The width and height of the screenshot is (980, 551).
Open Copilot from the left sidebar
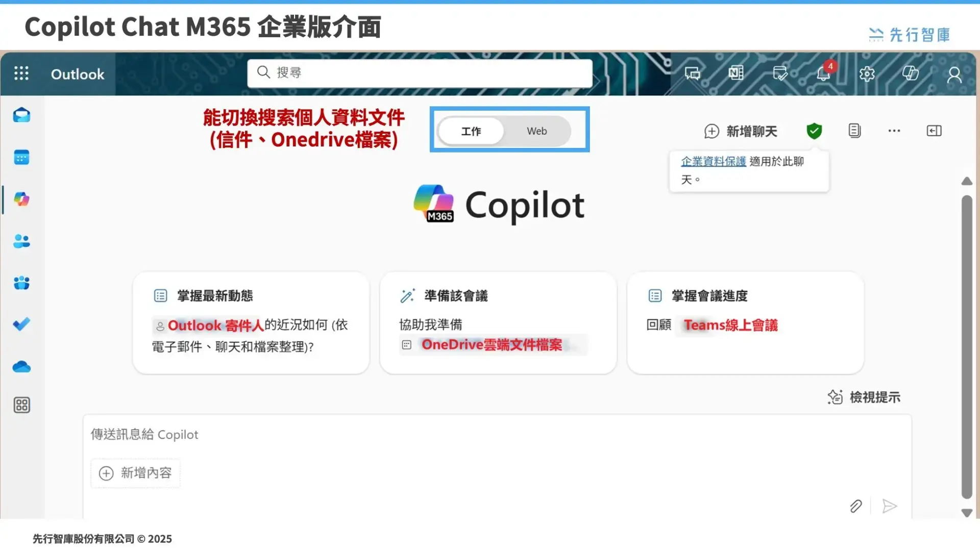click(21, 199)
